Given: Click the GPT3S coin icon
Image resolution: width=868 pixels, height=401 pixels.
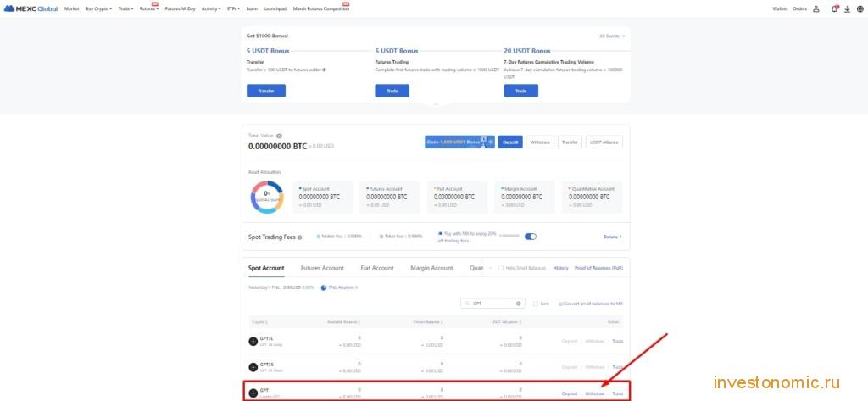Looking at the screenshot, I should click(253, 366).
